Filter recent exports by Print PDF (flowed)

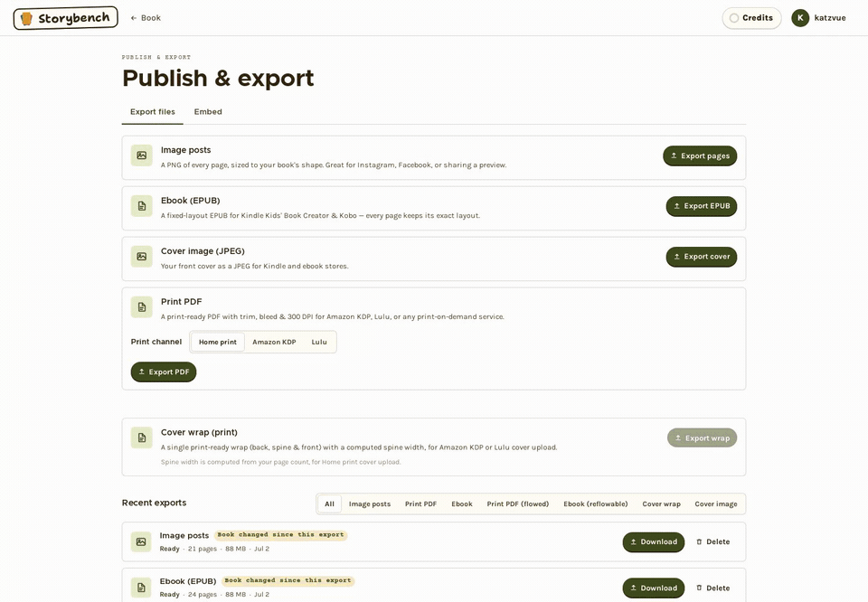coord(517,504)
